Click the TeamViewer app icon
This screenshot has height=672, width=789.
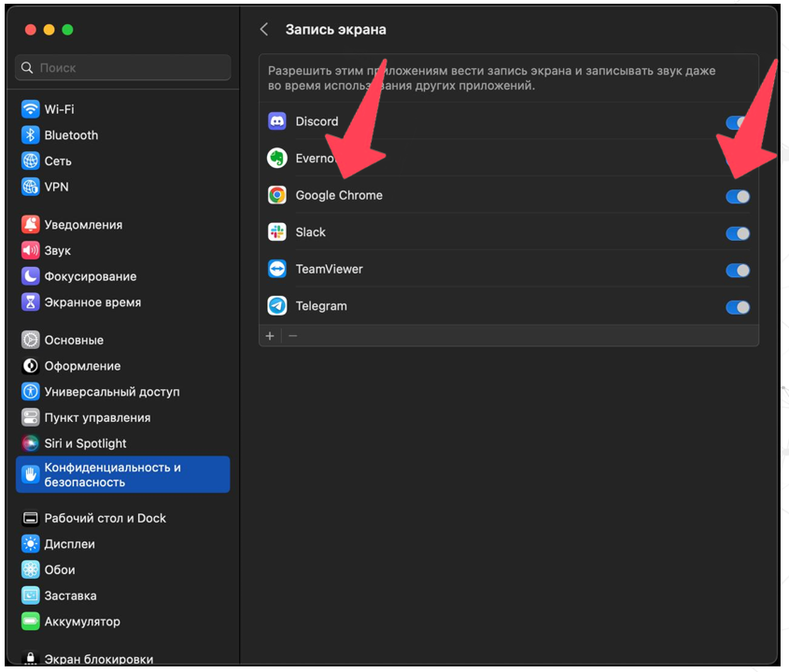[277, 269]
